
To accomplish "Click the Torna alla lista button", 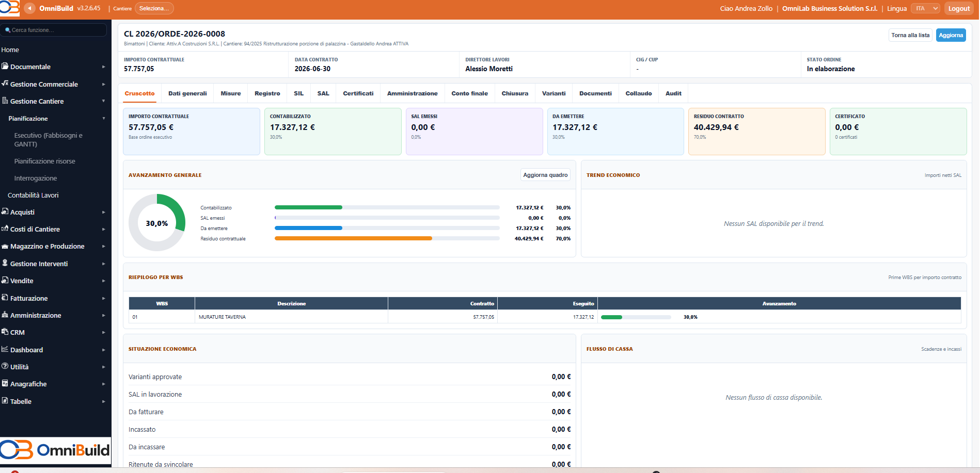I will click(x=910, y=35).
